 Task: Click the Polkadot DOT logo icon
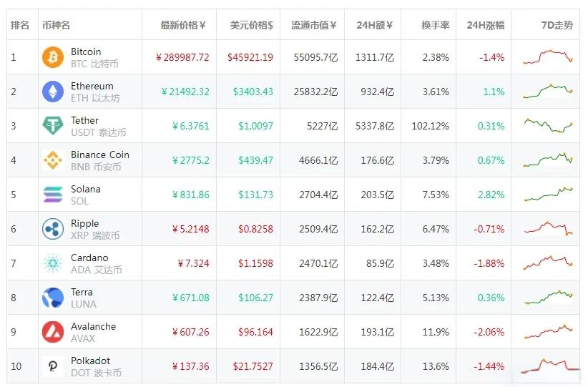point(53,366)
